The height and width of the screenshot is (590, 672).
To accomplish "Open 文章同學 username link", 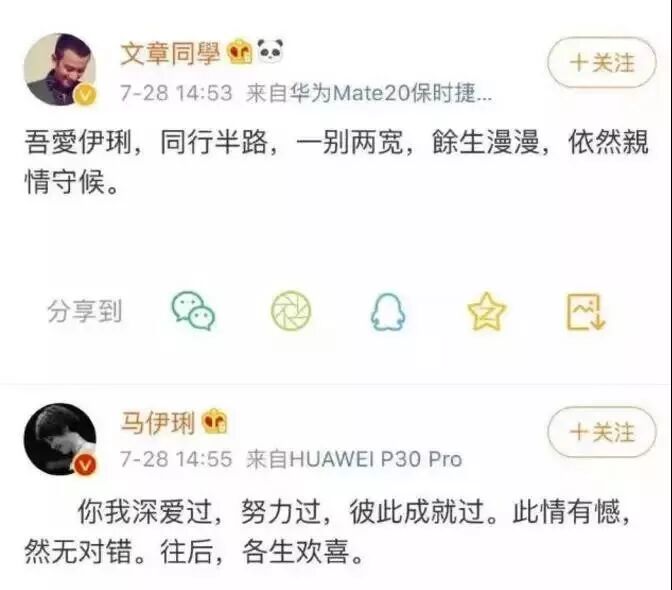I will click(170, 54).
